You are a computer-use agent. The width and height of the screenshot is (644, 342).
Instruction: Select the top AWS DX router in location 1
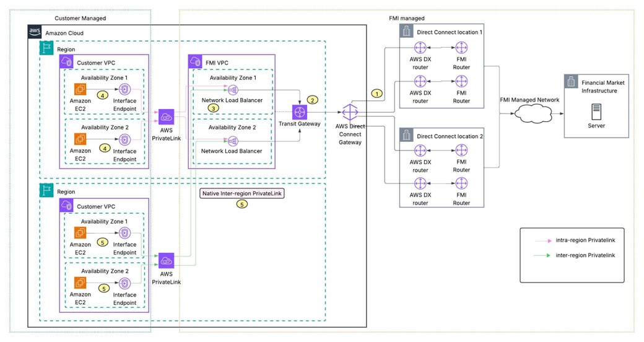point(420,48)
